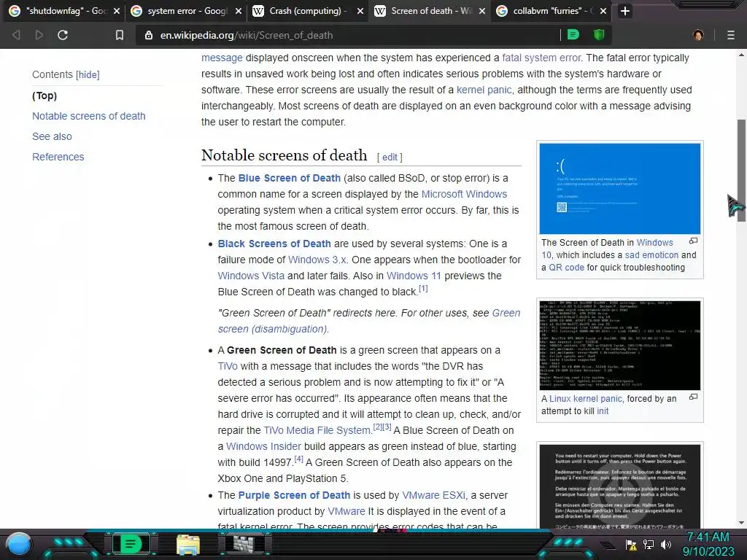Enlarge the Linux kernel panic image icon
Screen dimensions: 747x560
click(694, 397)
